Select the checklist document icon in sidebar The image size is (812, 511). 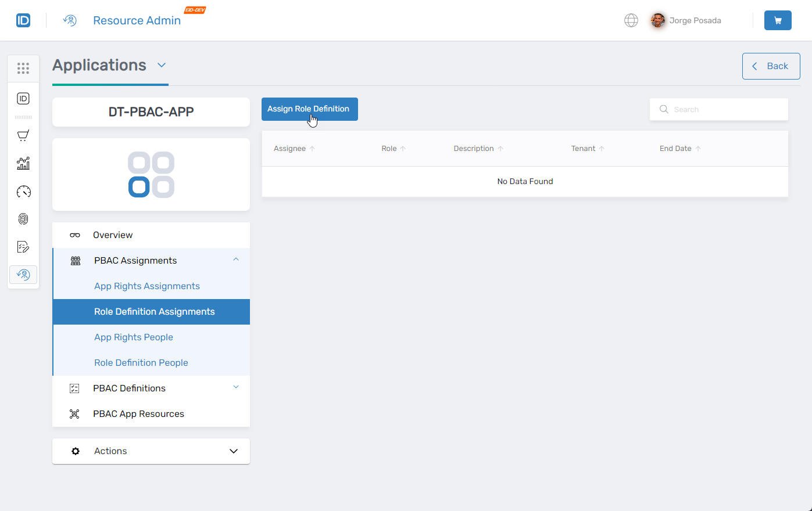(x=23, y=247)
